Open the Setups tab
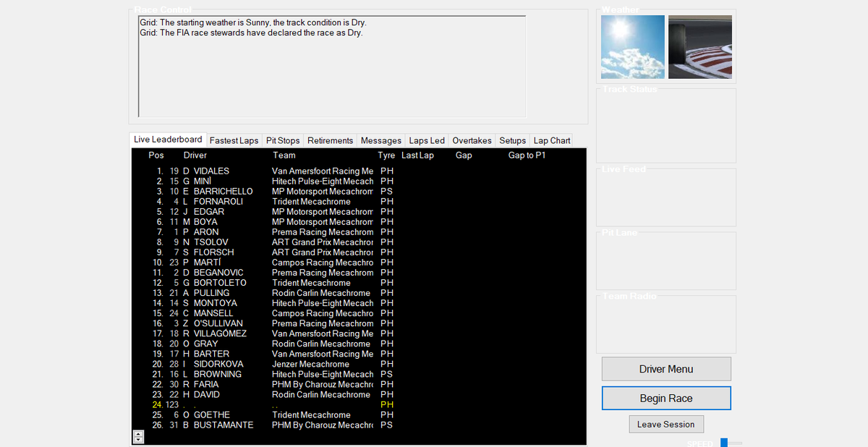868x447 pixels. [x=513, y=140]
